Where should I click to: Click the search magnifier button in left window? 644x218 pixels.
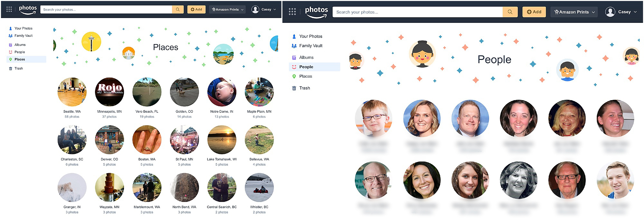[178, 9]
